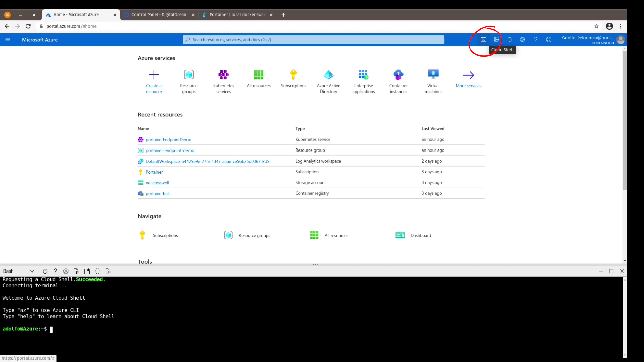The image size is (644, 362).
Task: Open portainerEndpointDemo Kubernetes service link
Action: click(x=168, y=140)
